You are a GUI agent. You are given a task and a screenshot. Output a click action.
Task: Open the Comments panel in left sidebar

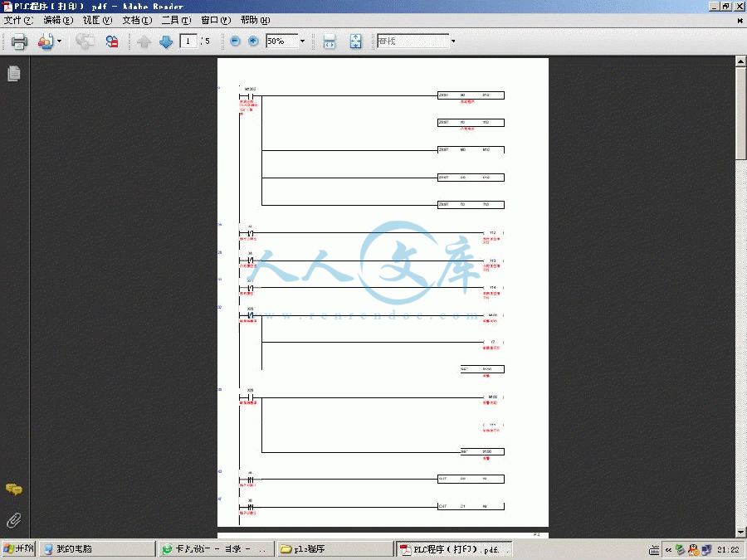(14, 489)
